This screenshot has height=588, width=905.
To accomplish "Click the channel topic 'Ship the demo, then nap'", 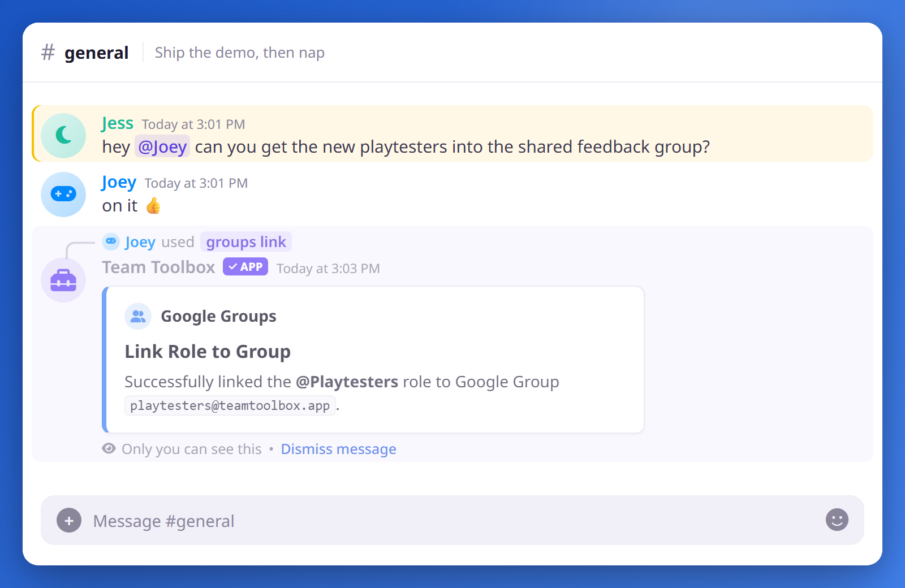I will [x=240, y=53].
